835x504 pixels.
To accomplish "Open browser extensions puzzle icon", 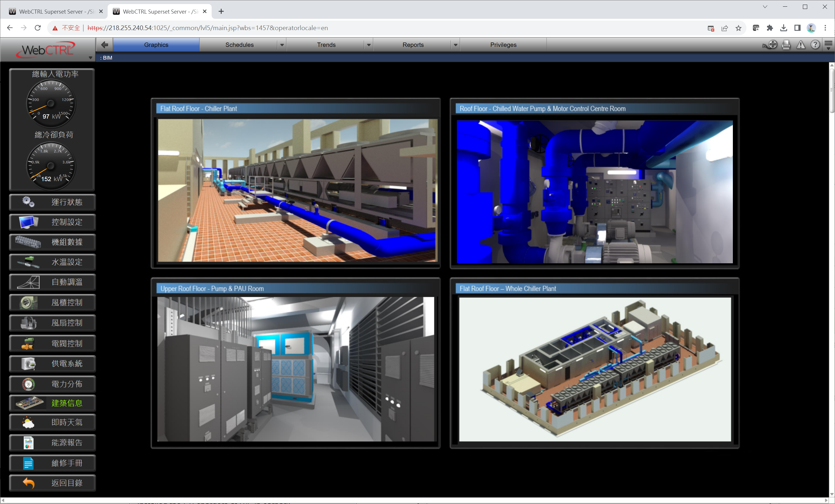I will click(x=770, y=28).
